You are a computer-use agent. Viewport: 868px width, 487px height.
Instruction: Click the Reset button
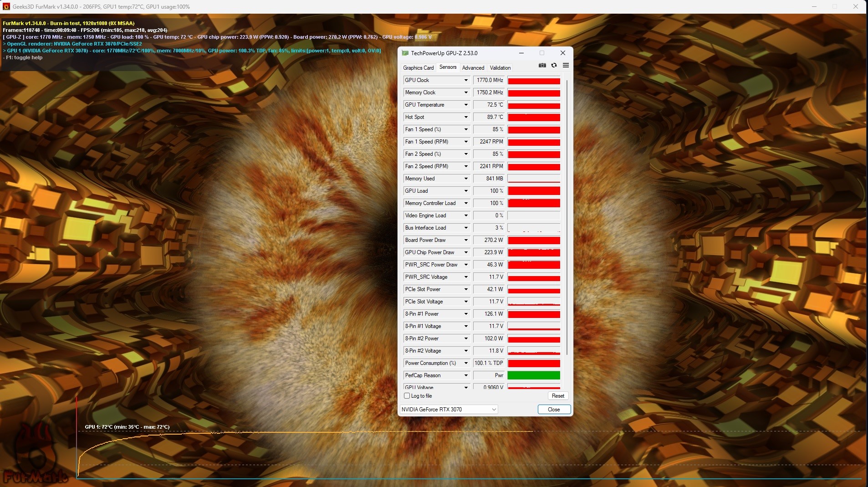coord(558,396)
